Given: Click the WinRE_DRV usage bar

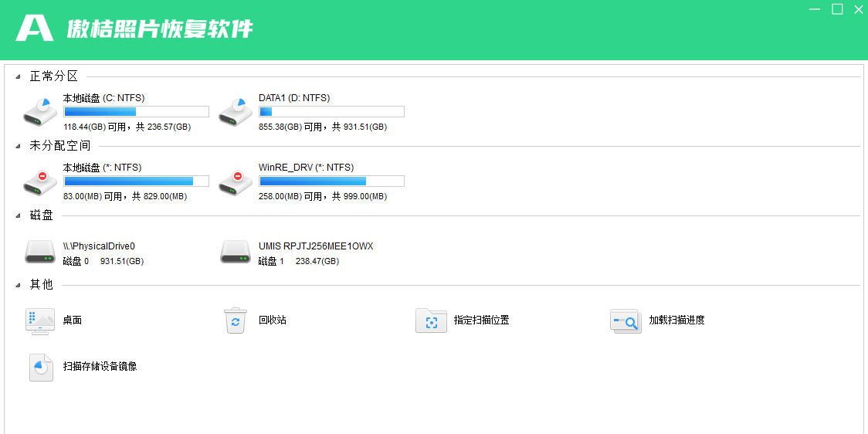Looking at the screenshot, I should pyautogui.click(x=331, y=181).
